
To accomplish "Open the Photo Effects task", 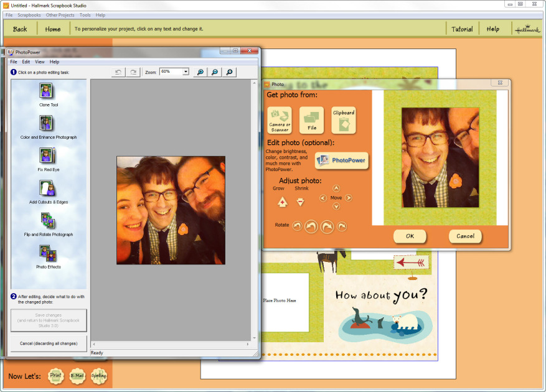I will [47, 253].
